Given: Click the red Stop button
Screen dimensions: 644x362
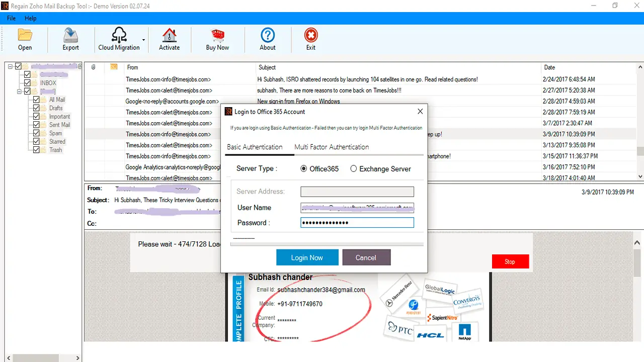Looking at the screenshot, I should point(510,261).
